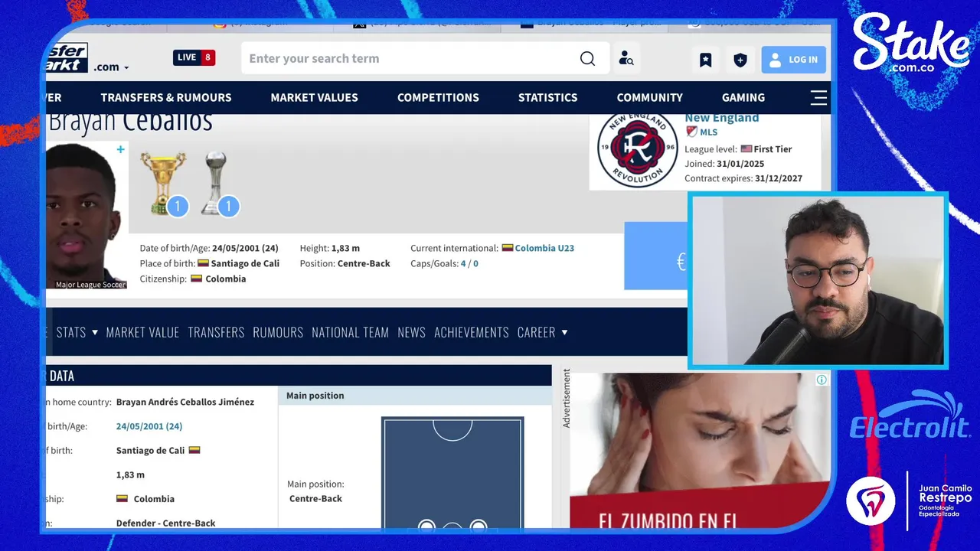Switch to the NEWS tab
This screenshot has width=980, height=551.
[411, 332]
